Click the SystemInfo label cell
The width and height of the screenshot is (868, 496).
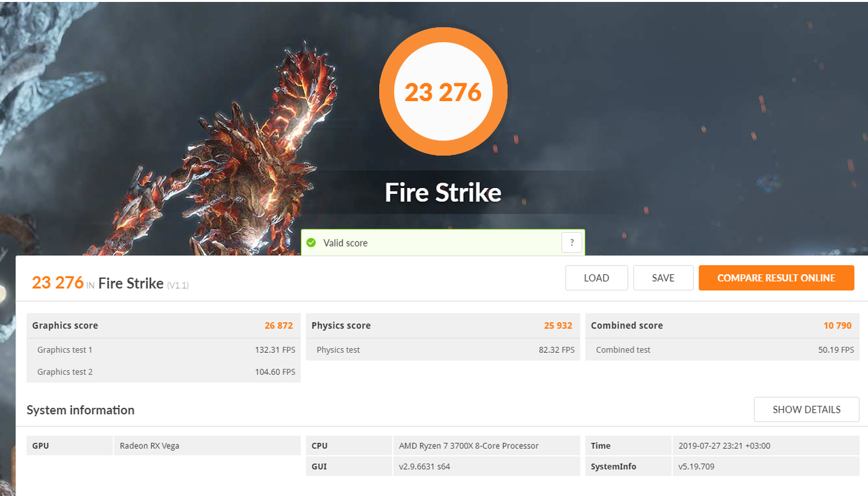tap(628, 467)
